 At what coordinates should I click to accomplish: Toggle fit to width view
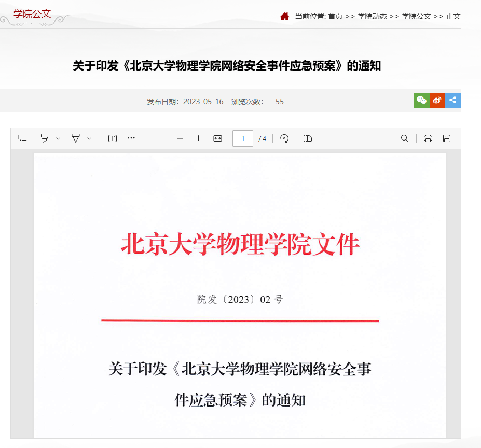217,138
